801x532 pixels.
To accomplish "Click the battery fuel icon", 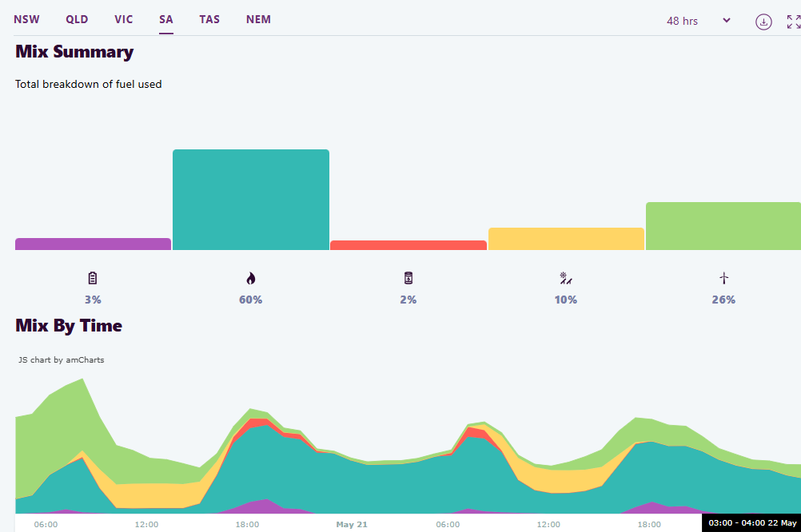I will point(93,278).
